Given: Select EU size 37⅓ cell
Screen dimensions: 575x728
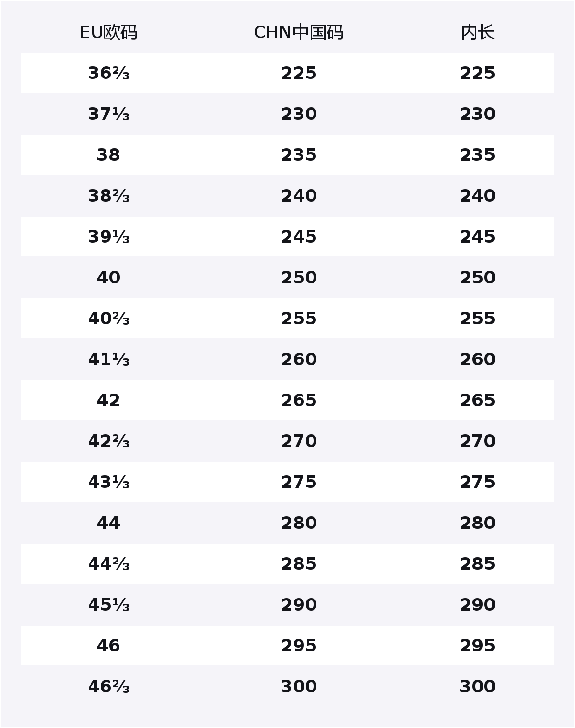Looking at the screenshot, I should point(108,114).
